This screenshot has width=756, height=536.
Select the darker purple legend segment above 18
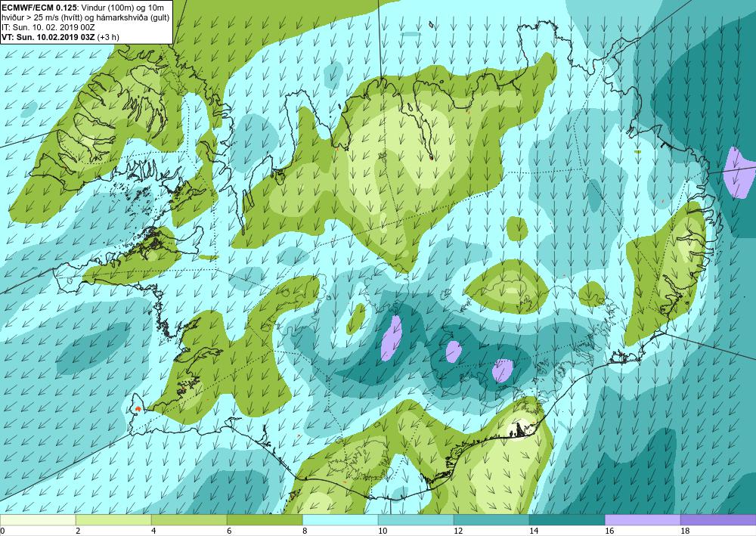tap(718, 520)
